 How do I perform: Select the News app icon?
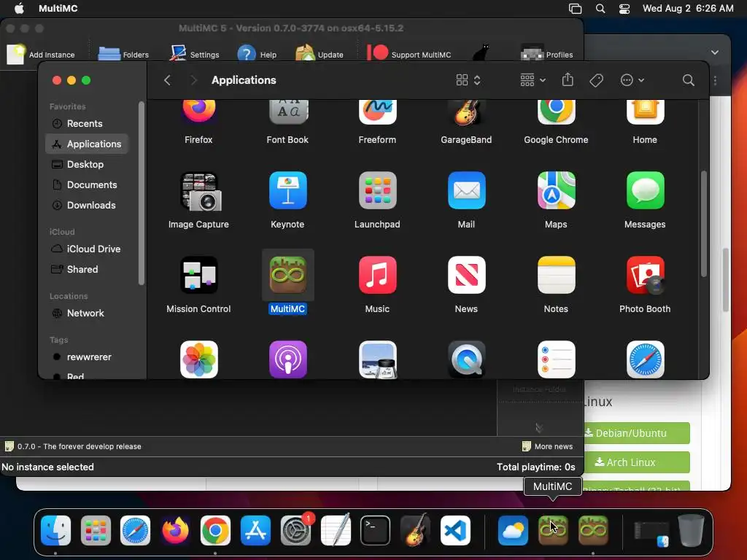point(466,275)
